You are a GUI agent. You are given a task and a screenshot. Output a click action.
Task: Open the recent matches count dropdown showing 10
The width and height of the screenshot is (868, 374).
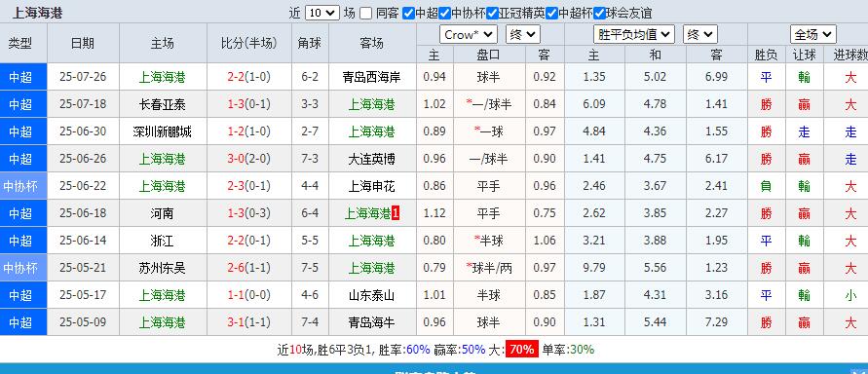(x=322, y=13)
